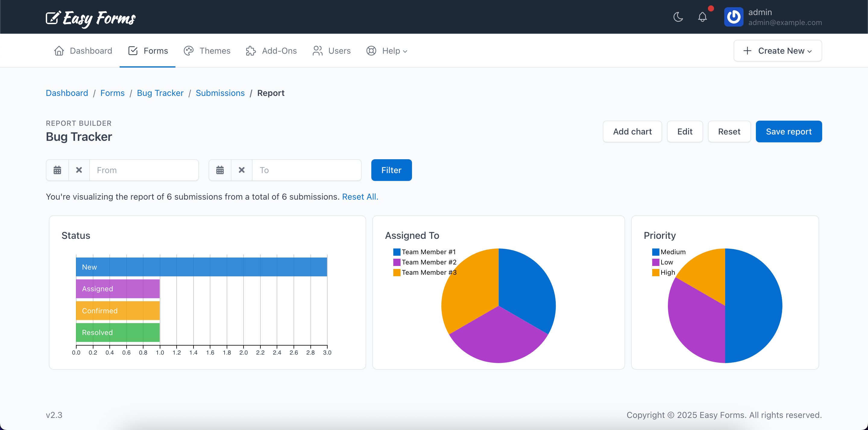Image resolution: width=868 pixels, height=430 pixels.
Task: Switch to the Forms tab
Action: tap(147, 51)
